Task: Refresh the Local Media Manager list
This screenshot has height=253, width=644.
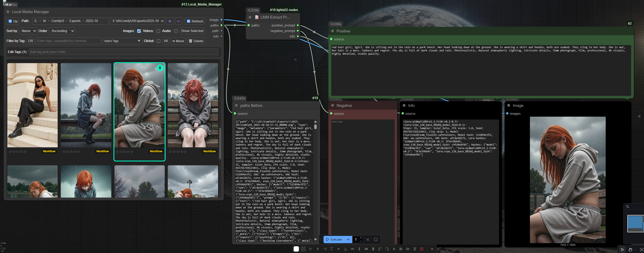Action: click(195, 21)
